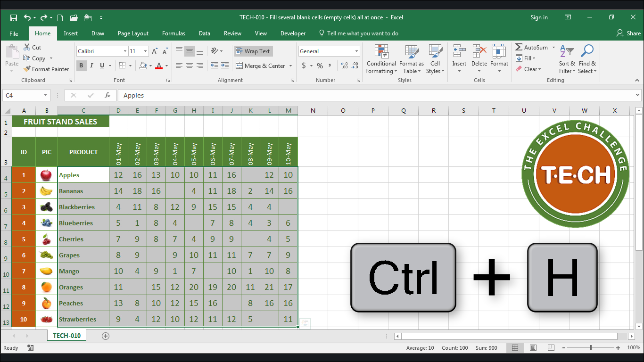The height and width of the screenshot is (362, 644).
Task: Open the File menu tab
Action: coord(14,33)
